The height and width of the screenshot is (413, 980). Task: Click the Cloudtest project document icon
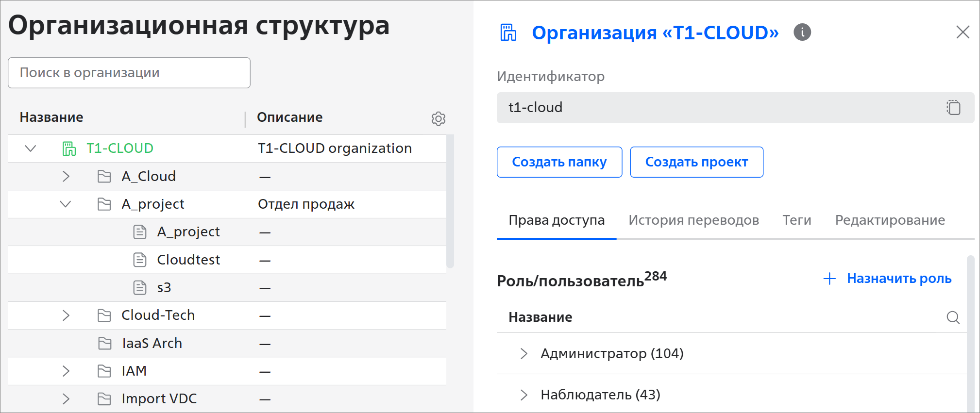click(140, 260)
